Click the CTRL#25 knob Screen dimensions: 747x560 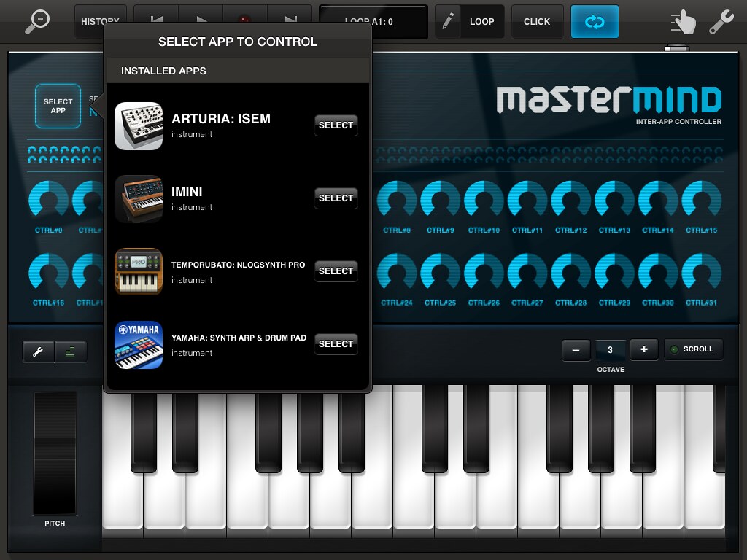click(x=440, y=273)
